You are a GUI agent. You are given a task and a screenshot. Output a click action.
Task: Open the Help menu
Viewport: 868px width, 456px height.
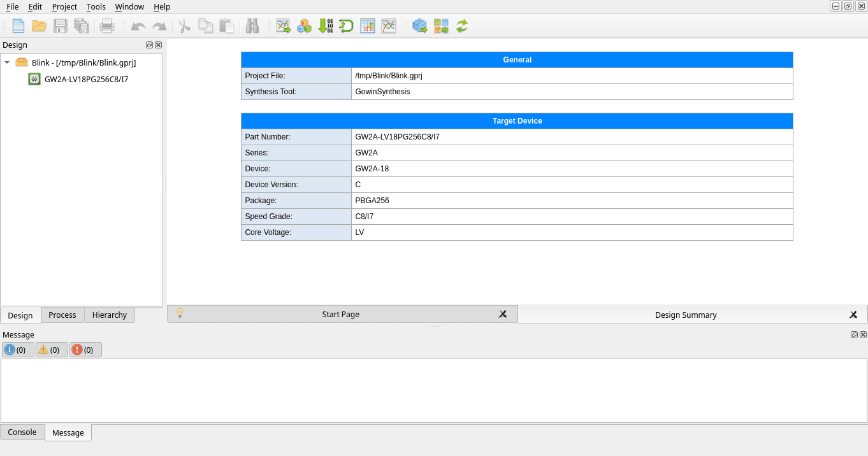coord(162,6)
